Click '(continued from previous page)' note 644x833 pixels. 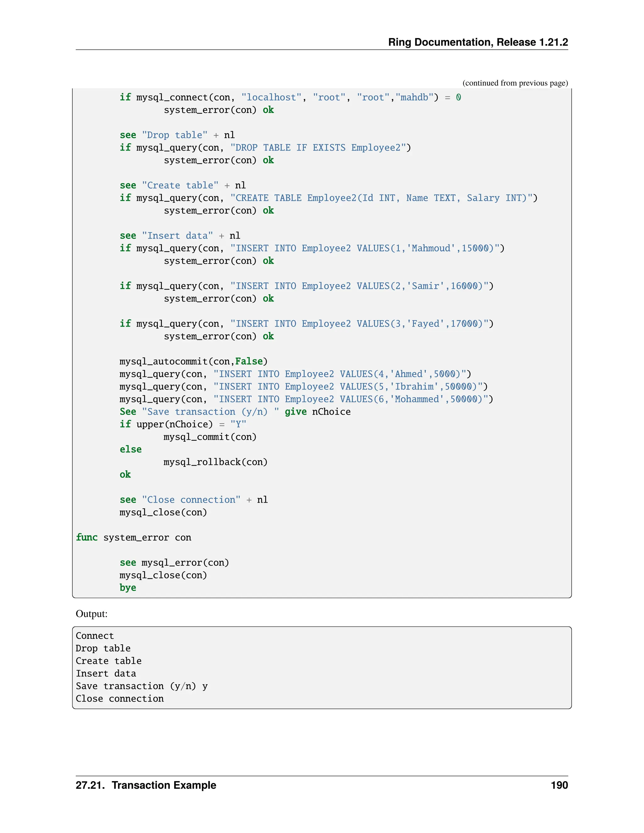coord(515,83)
